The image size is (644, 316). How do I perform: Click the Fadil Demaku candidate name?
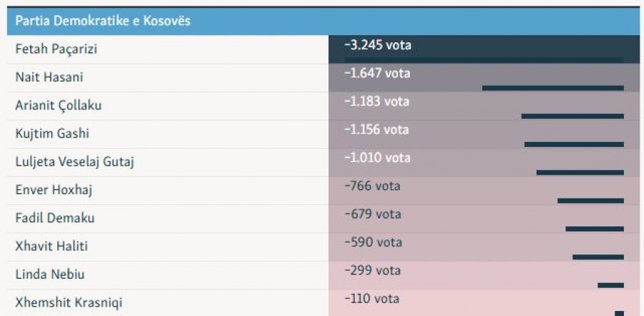[x=55, y=218]
